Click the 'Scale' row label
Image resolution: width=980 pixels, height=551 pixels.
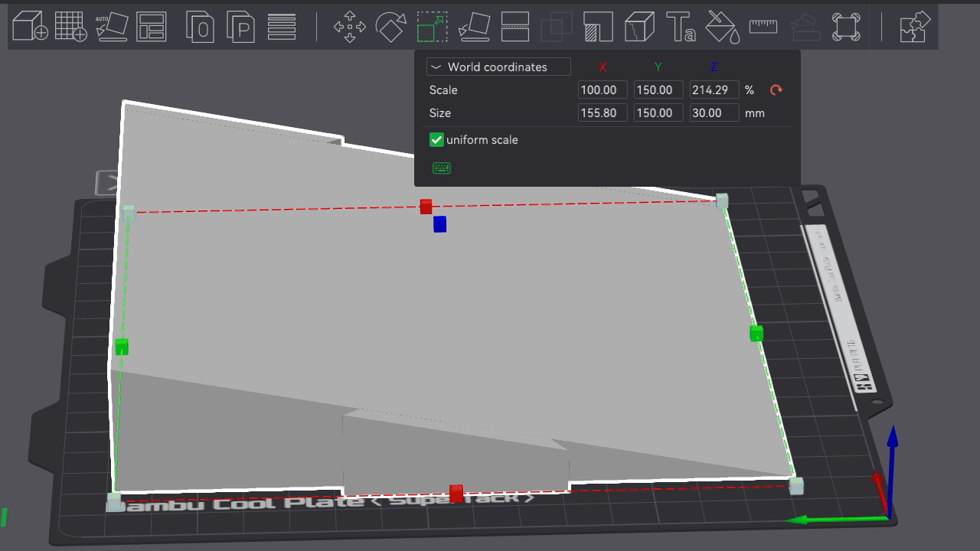point(443,90)
